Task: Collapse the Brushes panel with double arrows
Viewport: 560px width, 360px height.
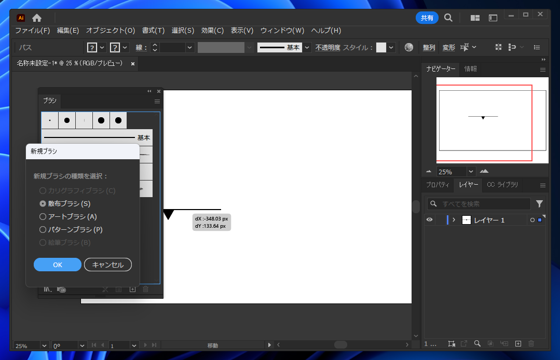Action: pyautogui.click(x=149, y=91)
